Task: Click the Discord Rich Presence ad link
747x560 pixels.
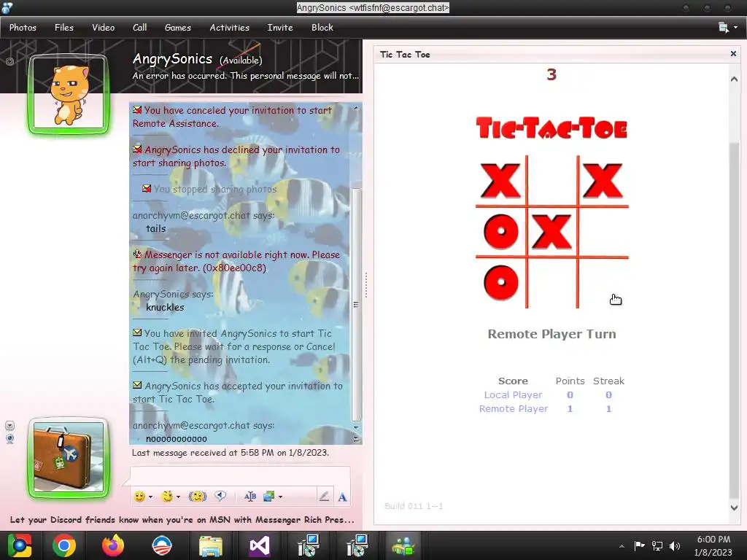Action: 182,519
